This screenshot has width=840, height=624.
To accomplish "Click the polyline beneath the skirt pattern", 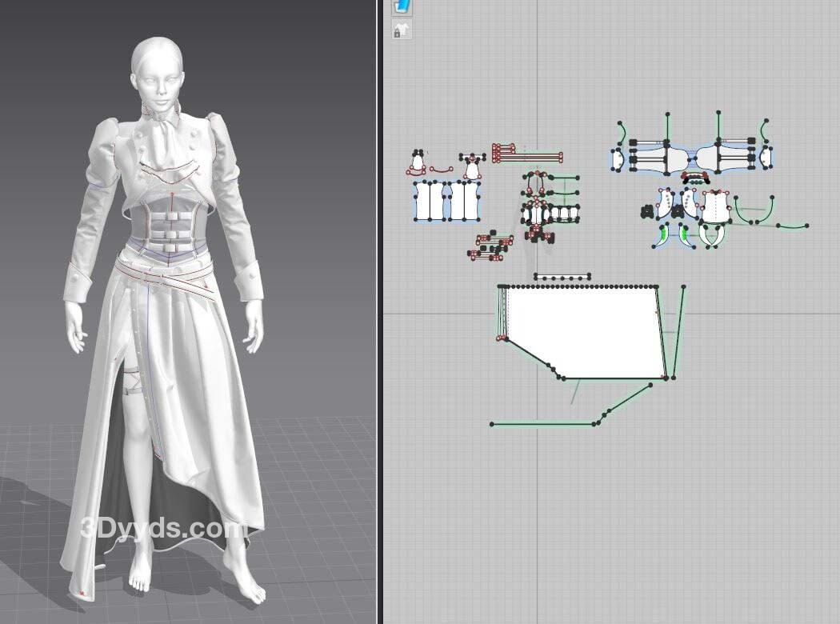I will pos(544,423).
